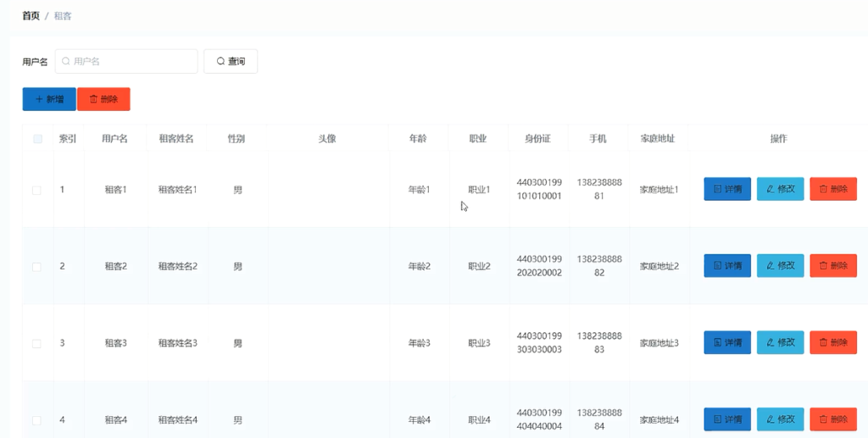Click the 租客姓名 column header

176,139
